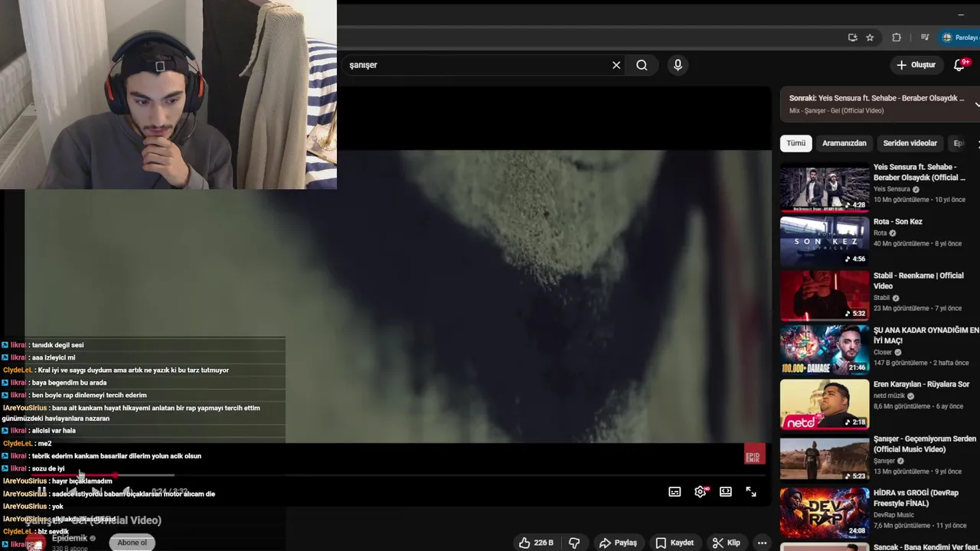Like the video showing 226 B

pos(536,543)
